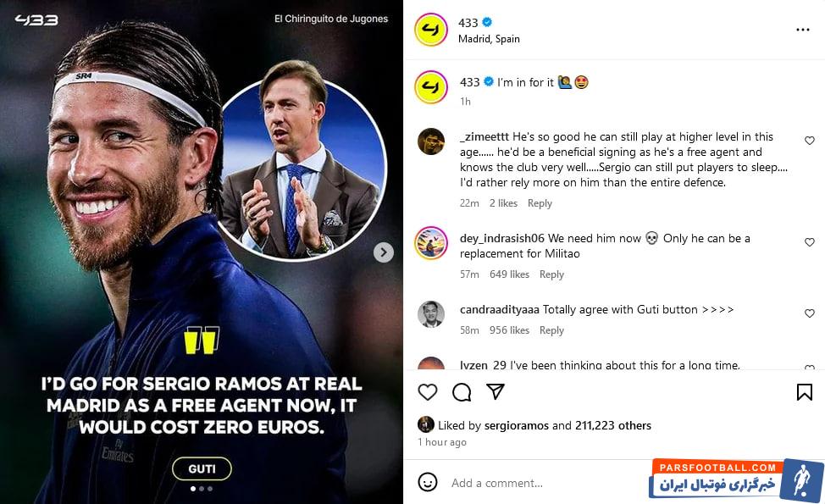Open the three-dot more options menu
The image size is (825, 504).
(x=802, y=30)
